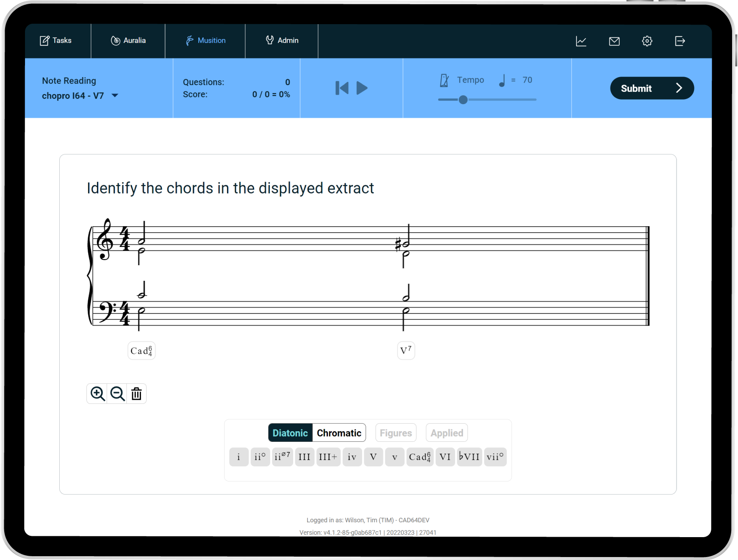Open the Musition tab
This screenshot has width=738, height=560.
tap(205, 41)
